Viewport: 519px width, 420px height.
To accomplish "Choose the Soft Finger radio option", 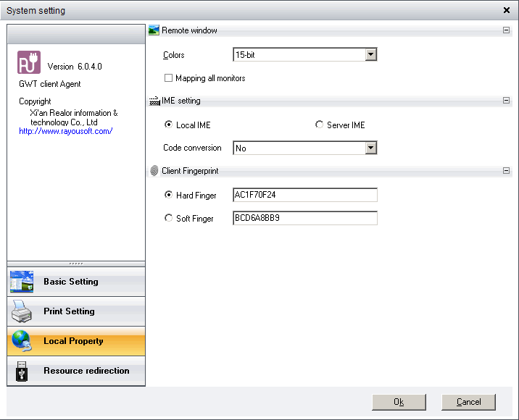I will pos(169,218).
